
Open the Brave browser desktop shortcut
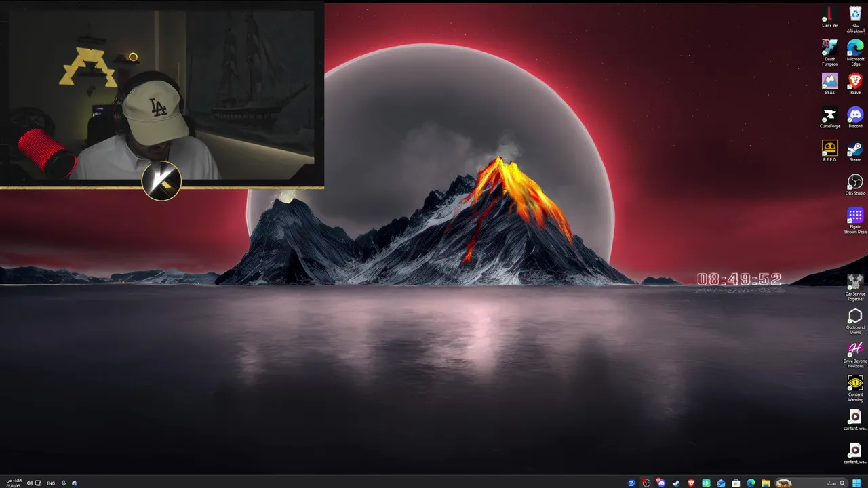pyautogui.click(x=855, y=84)
